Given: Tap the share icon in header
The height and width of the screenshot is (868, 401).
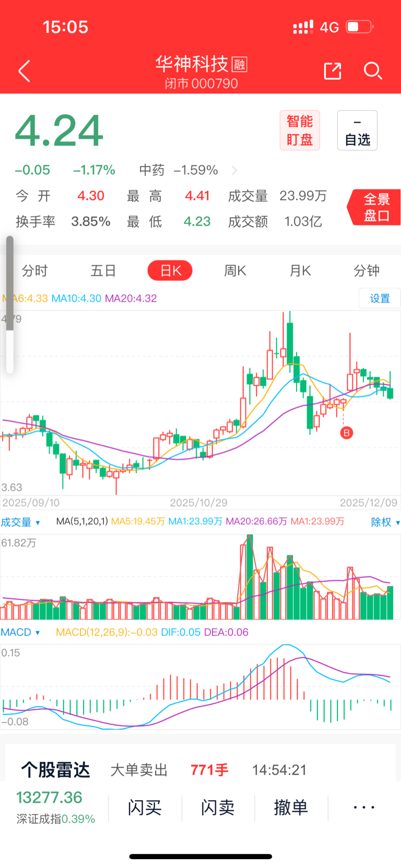Looking at the screenshot, I should click(x=333, y=71).
